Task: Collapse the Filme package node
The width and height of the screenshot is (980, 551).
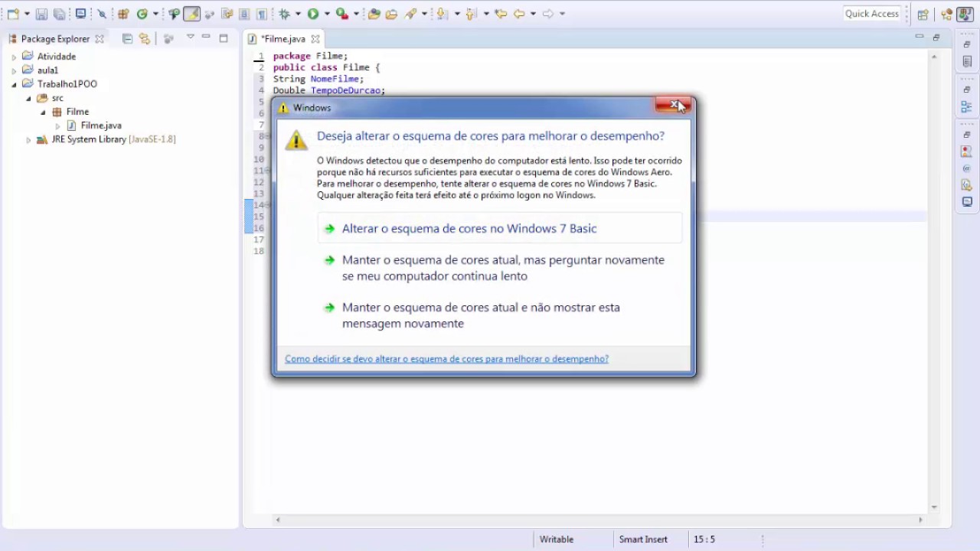Action: [x=43, y=112]
